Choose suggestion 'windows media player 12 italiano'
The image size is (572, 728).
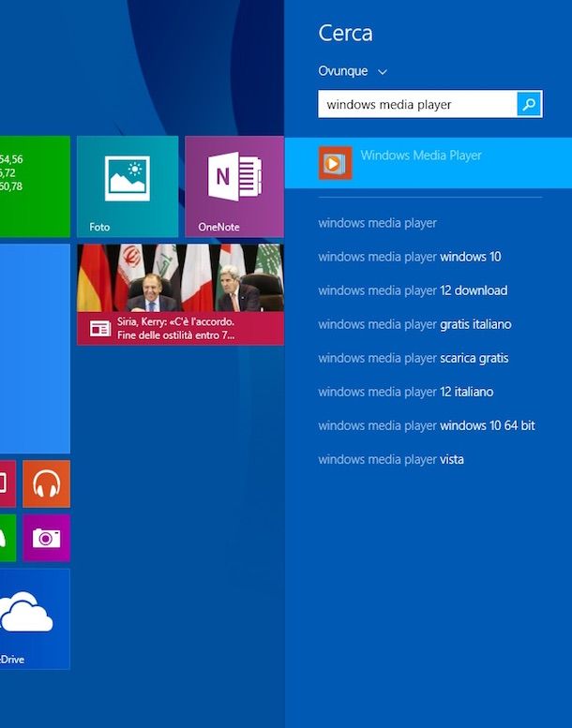[406, 392]
